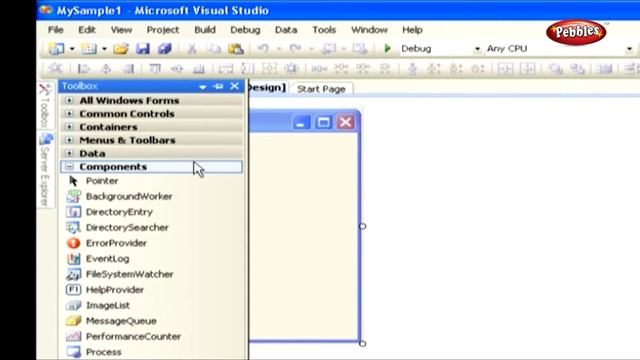Click the Save All toolbar icon
640x360 pixels.
pyautogui.click(x=164, y=49)
